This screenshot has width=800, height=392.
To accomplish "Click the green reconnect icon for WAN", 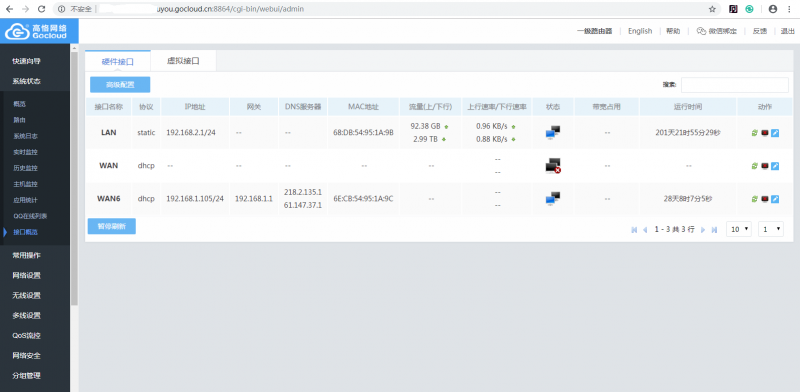I will (755, 166).
